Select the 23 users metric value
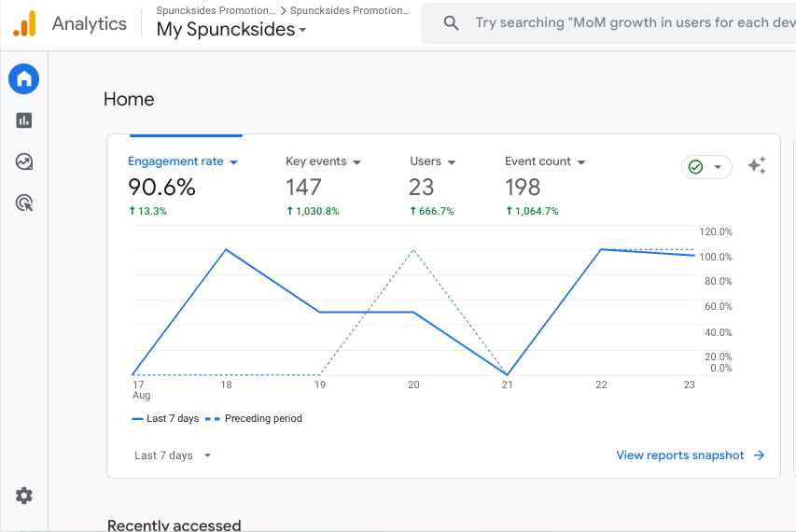The height and width of the screenshot is (532, 796). pos(422,187)
